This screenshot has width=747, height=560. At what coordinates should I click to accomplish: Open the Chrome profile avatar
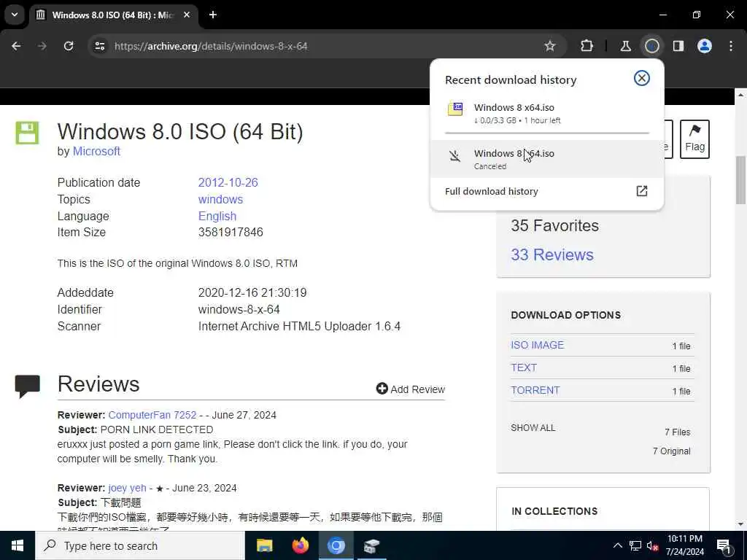coord(705,46)
